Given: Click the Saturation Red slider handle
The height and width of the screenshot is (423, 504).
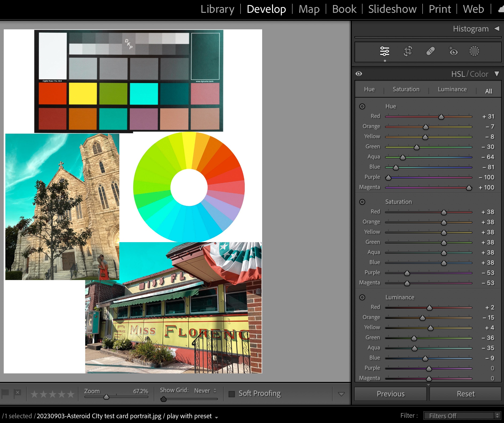Looking at the screenshot, I should pyautogui.click(x=444, y=212).
